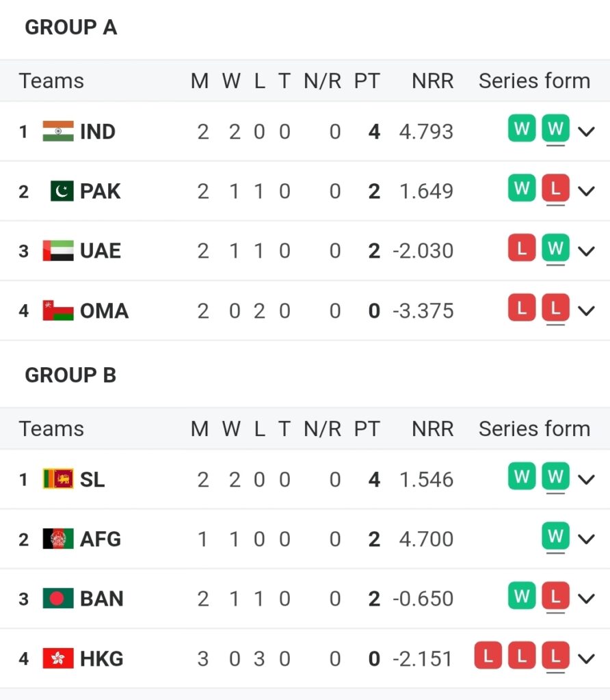Image resolution: width=610 pixels, height=700 pixels.
Task: Click the Pakistan flag icon
Action: 62,191
